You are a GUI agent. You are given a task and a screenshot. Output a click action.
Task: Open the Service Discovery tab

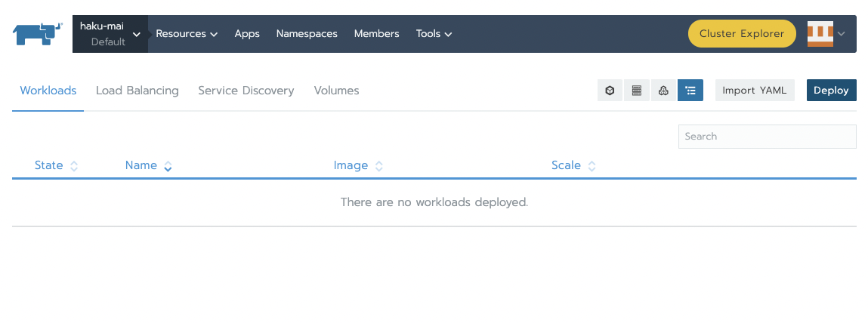[x=246, y=91]
